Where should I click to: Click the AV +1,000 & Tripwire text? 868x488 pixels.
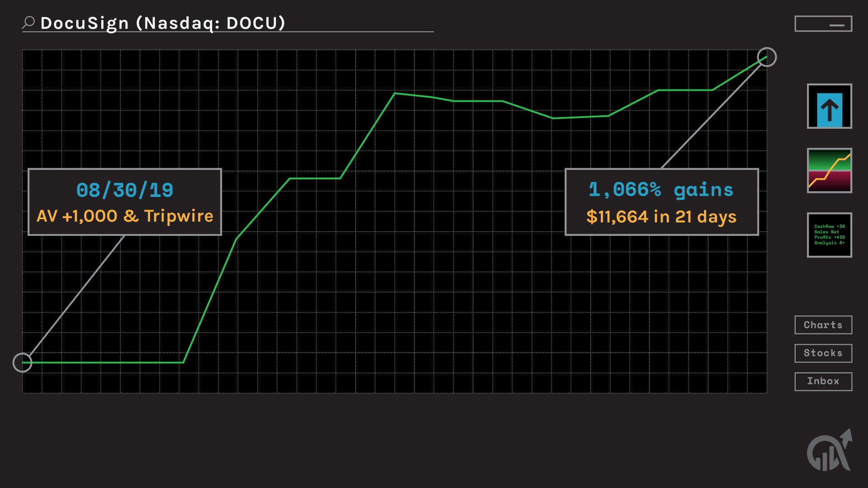pos(125,216)
